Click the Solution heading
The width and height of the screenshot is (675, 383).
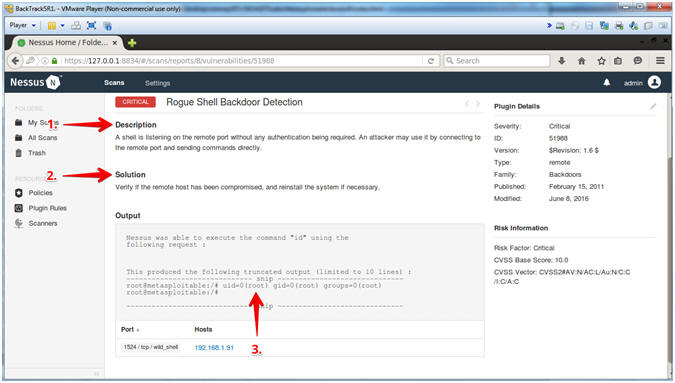130,174
